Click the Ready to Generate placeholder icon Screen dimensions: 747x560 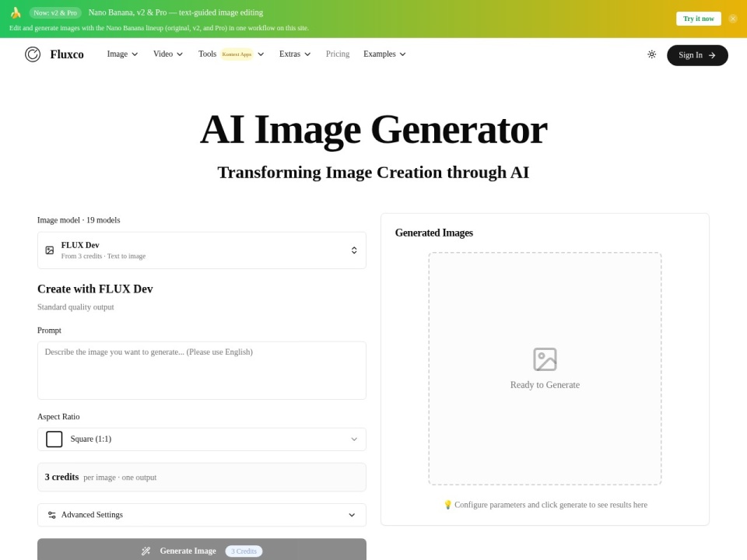pos(545,359)
